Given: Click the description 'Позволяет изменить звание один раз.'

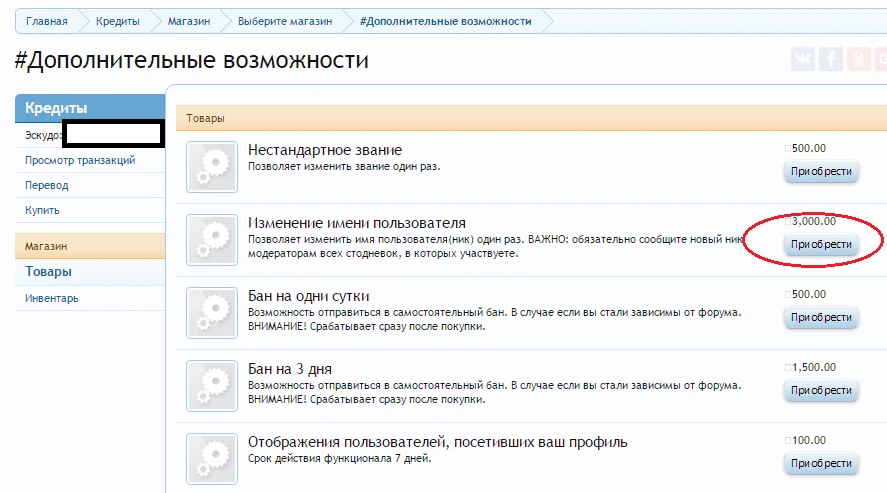Looking at the screenshot, I should pos(344,166).
